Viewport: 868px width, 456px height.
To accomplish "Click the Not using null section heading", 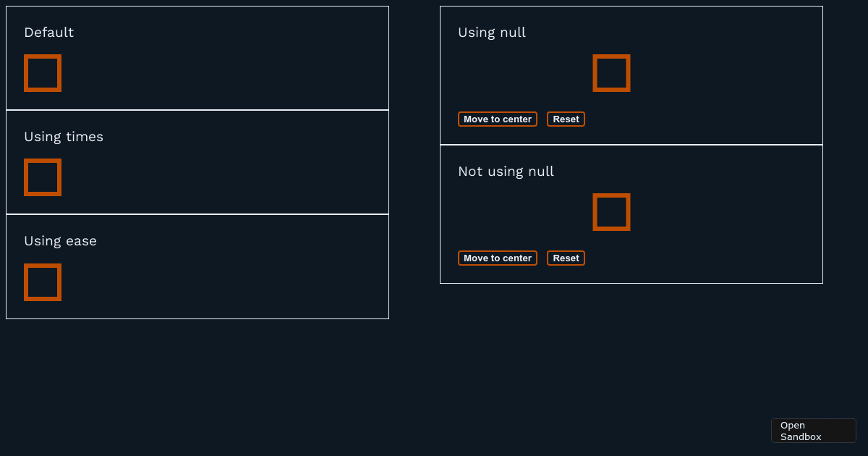I will [505, 171].
